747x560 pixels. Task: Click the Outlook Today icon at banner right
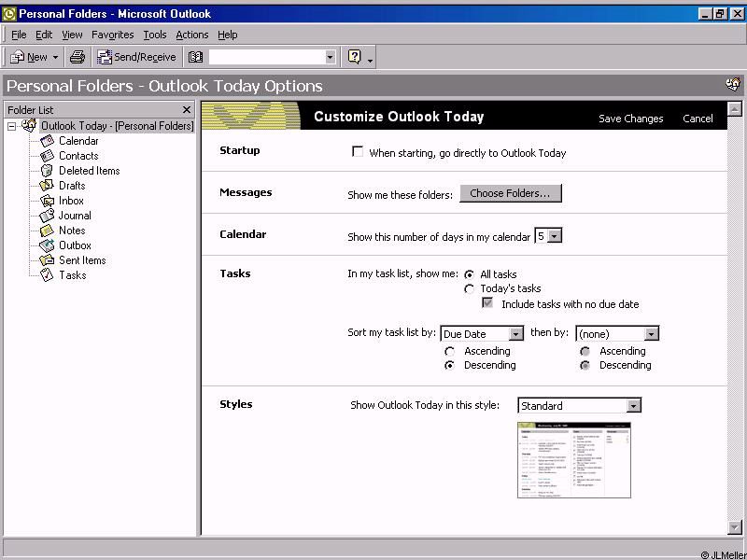[x=733, y=85]
